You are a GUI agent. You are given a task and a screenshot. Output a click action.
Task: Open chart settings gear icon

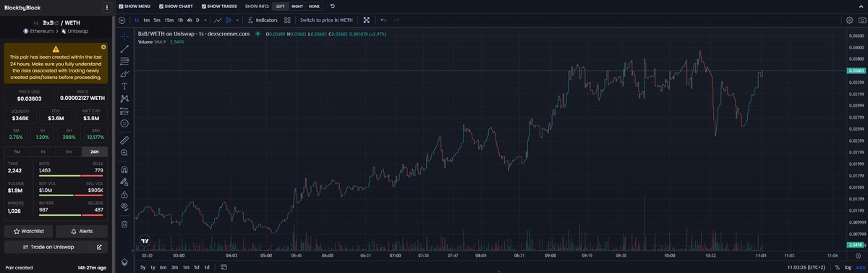850,20
